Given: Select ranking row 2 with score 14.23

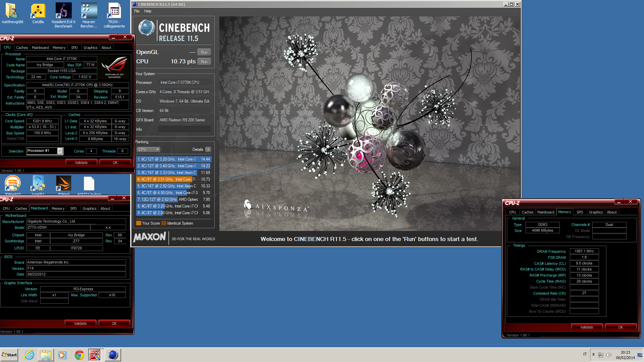Looking at the screenshot, I should tap(174, 166).
